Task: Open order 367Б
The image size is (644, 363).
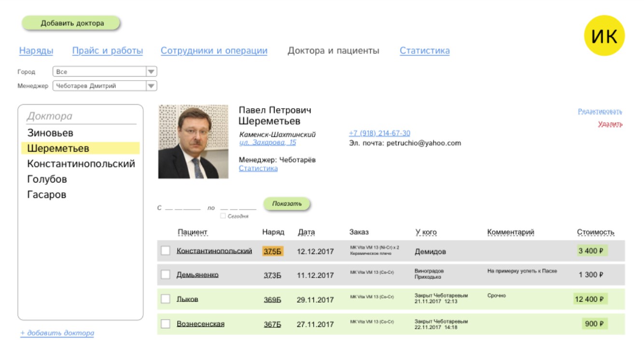Action: pyautogui.click(x=272, y=324)
